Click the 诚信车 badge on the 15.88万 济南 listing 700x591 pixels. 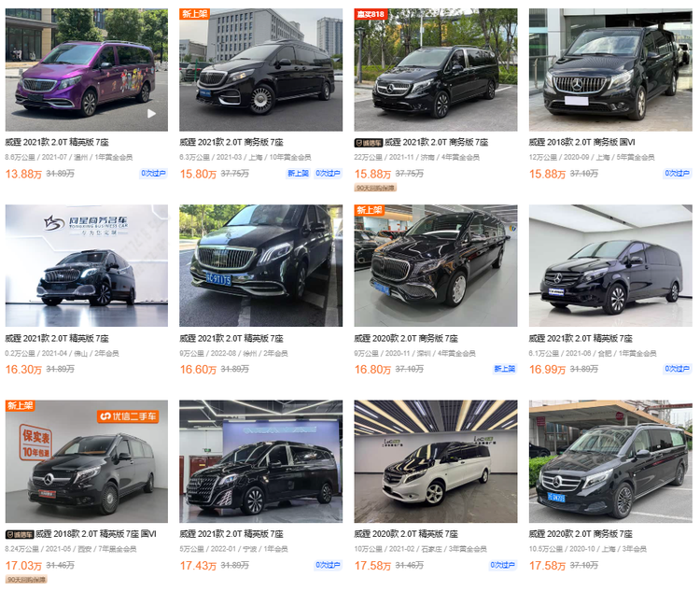(x=369, y=143)
